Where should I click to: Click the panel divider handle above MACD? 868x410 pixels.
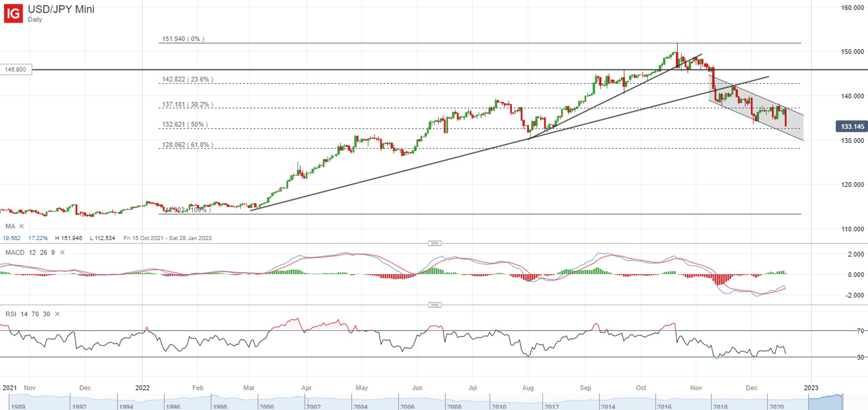(435, 243)
